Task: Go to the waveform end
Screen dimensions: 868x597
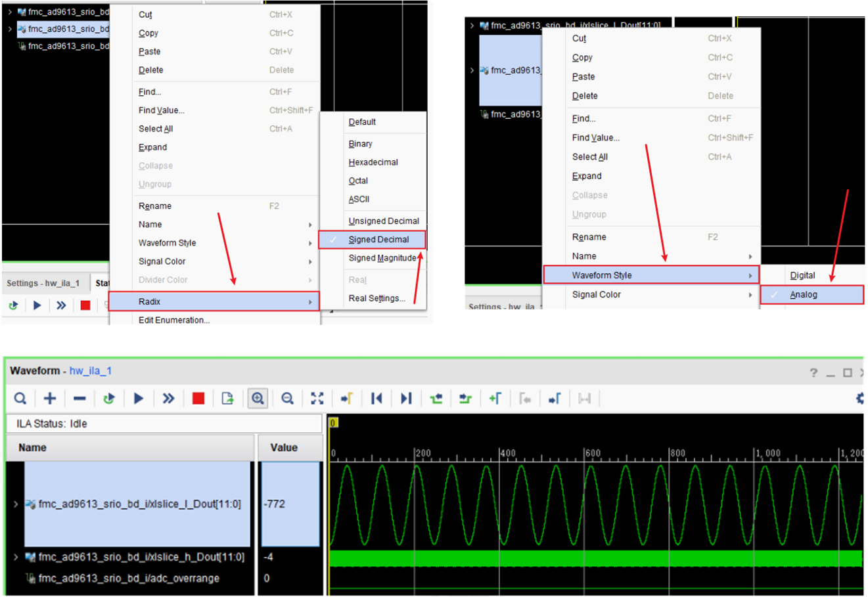Action: click(x=406, y=398)
